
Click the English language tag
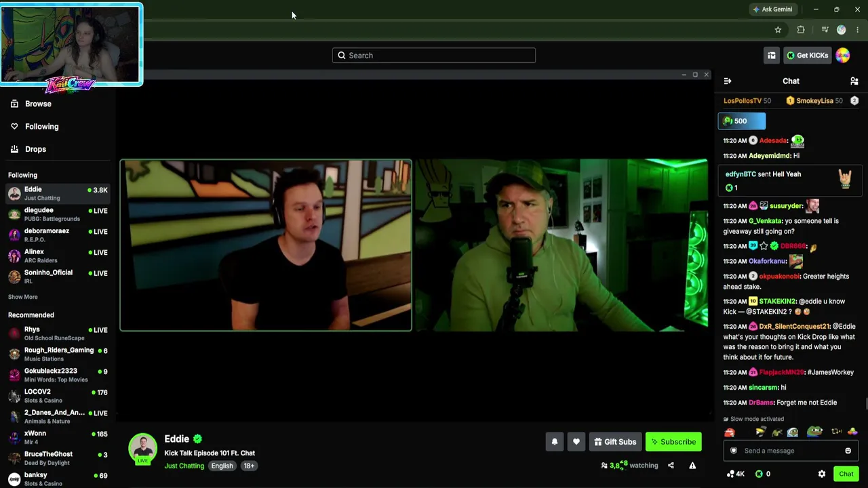tap(222, 466)
